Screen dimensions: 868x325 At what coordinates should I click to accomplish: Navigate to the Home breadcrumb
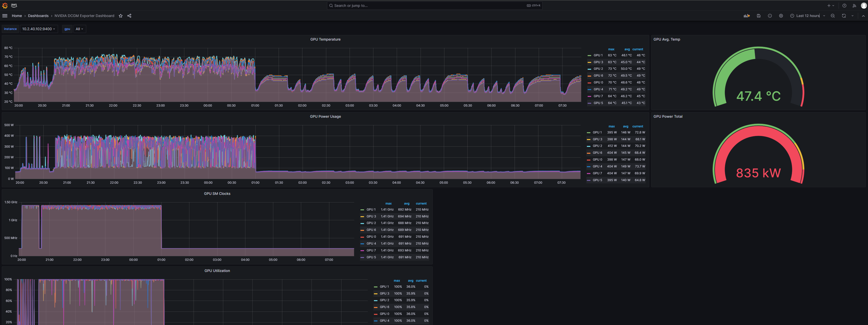coord(17,16)
